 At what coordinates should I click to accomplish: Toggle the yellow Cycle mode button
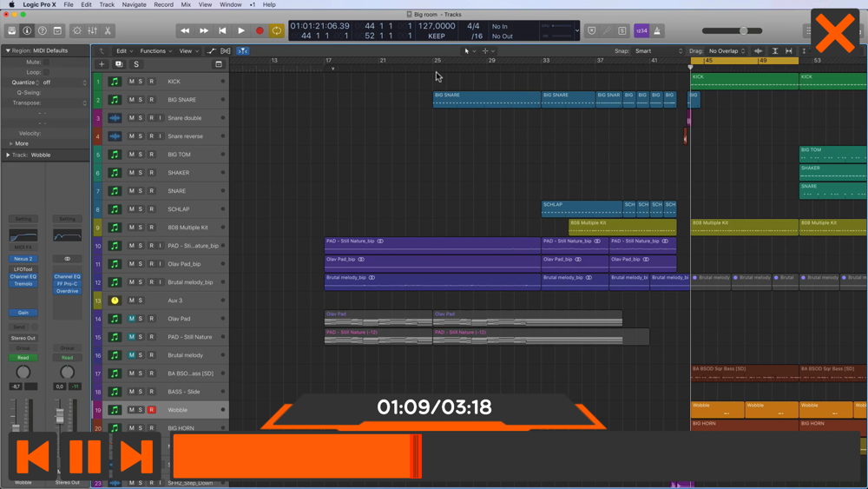(277, 31)
